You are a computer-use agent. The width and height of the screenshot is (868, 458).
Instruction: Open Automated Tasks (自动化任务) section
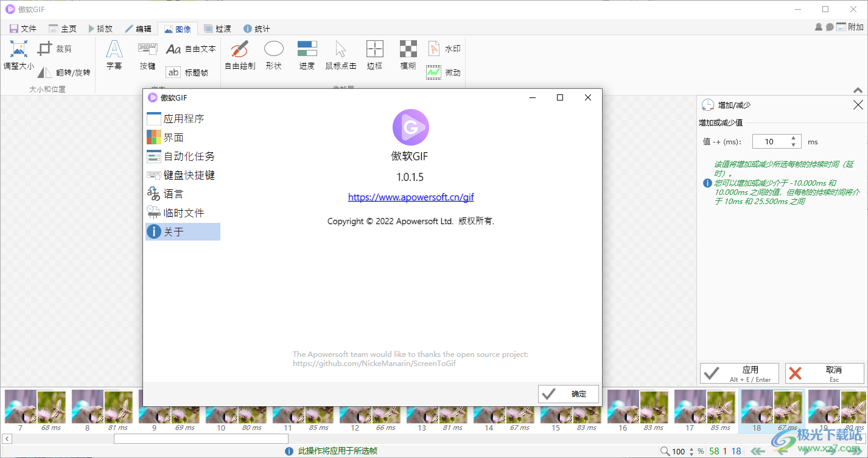click(183, 157)
